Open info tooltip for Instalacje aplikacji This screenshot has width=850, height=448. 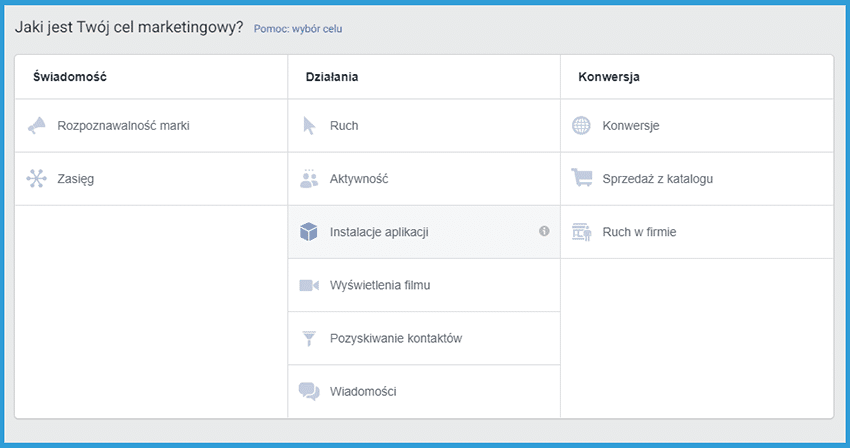click(544, 231)
